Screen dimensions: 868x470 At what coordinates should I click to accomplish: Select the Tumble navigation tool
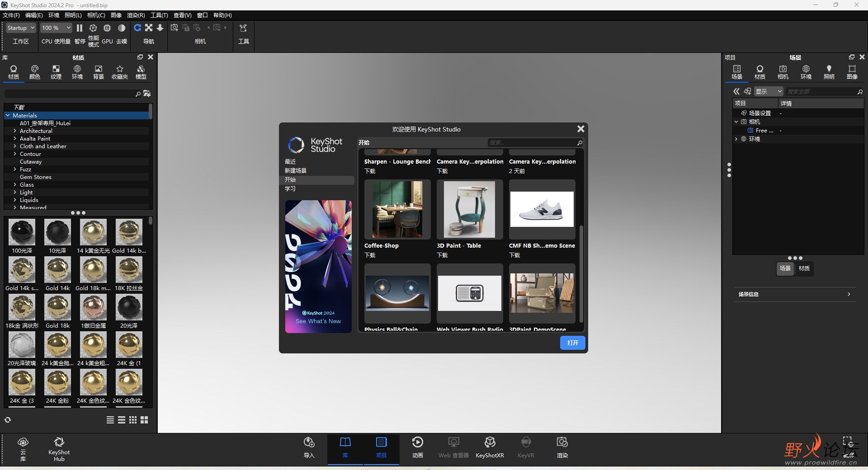[x=137, y=28]
